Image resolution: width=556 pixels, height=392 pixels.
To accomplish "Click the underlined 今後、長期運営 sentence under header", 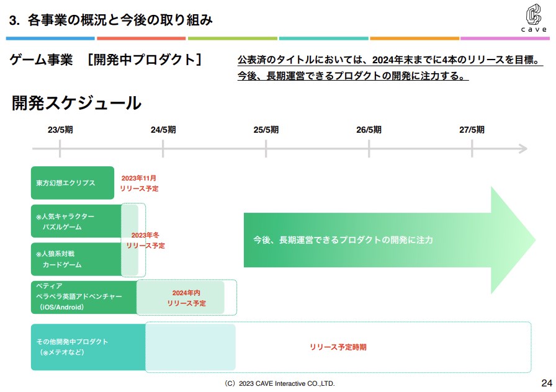I will pos(352,76).
